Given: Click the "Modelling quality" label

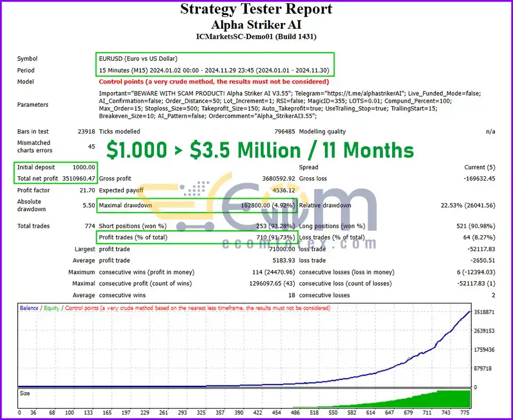Looking at the screenshot, I should pyautogui.click(x=322, y=131).
